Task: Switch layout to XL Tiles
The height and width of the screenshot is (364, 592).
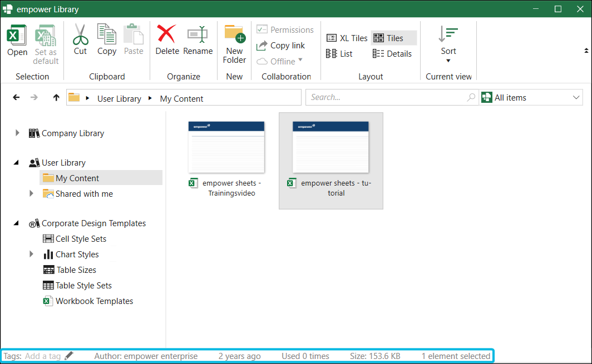Action: (347, 38)
